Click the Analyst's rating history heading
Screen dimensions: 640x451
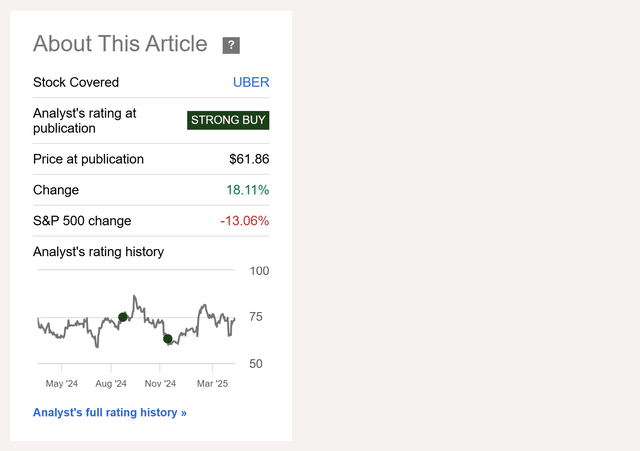click(x=98, y=252)
